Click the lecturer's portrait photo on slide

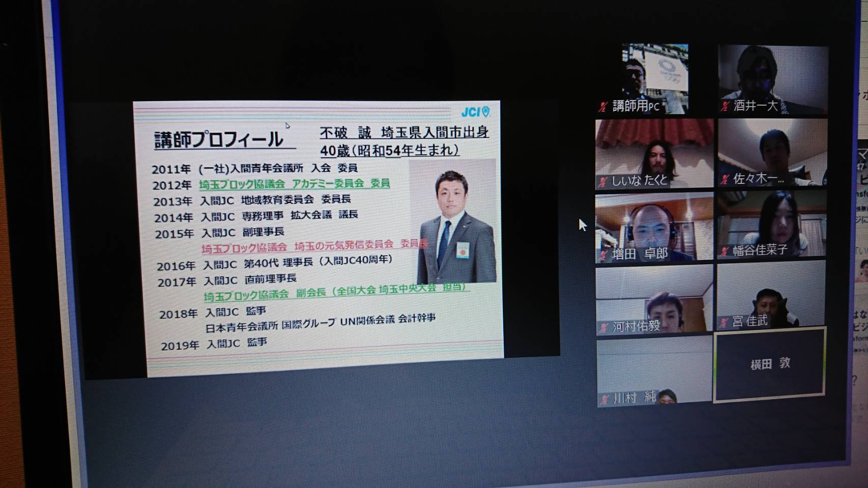tap(454, 224)
